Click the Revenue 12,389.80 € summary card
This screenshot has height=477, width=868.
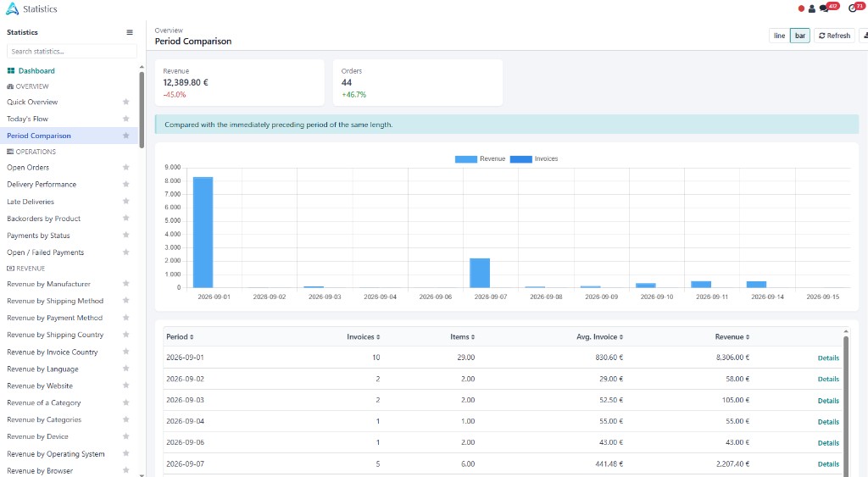(240, 82)
